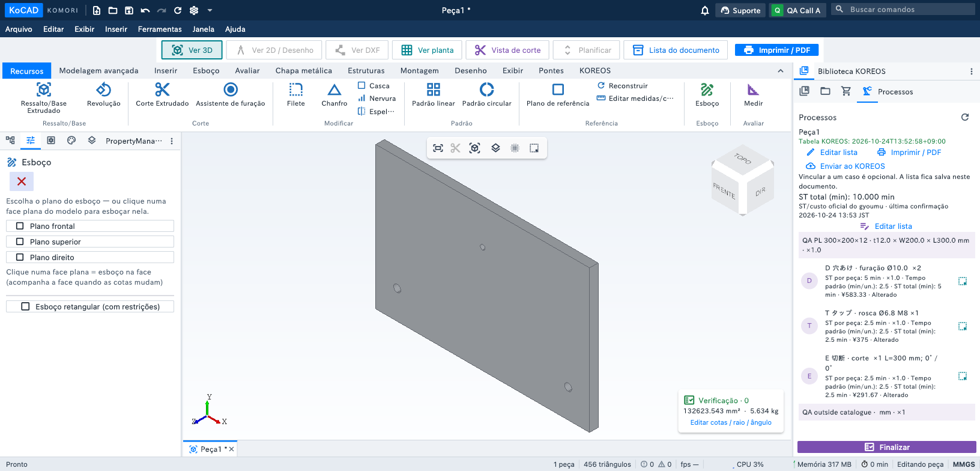980x471 pixels.
Task: Open the Assistente de furação tool
Action: 231,95
